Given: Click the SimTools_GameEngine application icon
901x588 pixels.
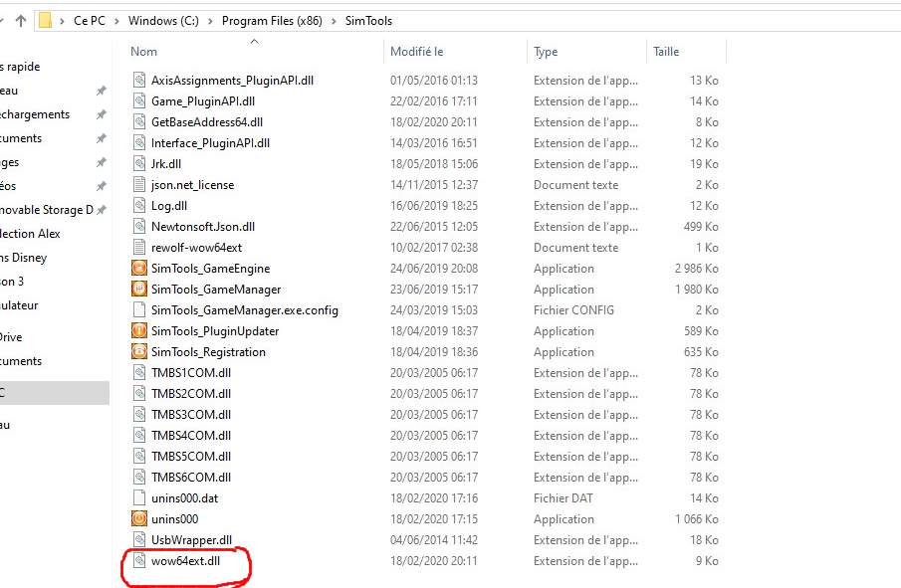Looking at the screenshot, I should tap(139, 269).
